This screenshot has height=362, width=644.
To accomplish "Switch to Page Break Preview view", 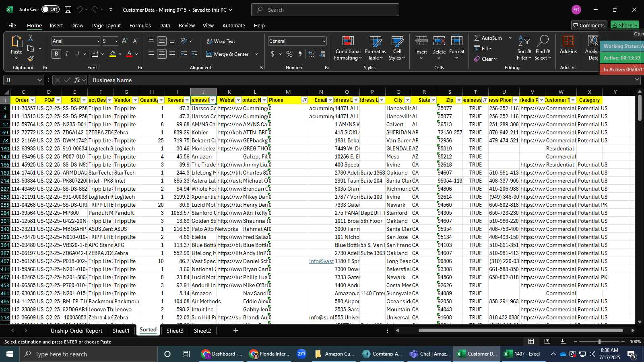I will coord(563,341).
